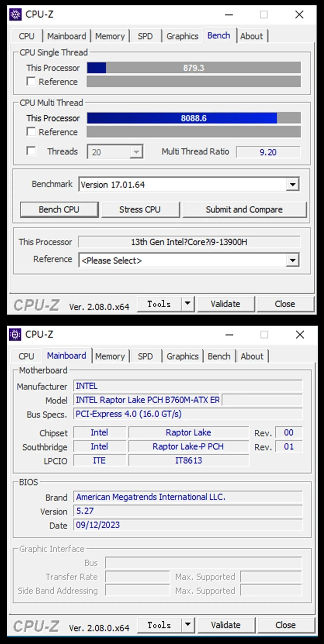Viewport: 324px width, 644px height.
Task: Click Submit and Compare button
Action: point(245,210)
